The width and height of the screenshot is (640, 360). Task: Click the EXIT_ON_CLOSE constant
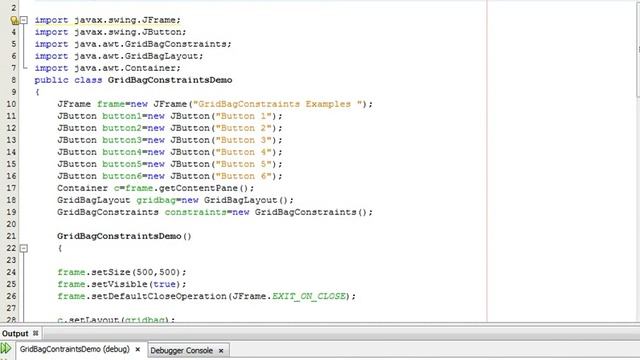click(x=309, y=296)
